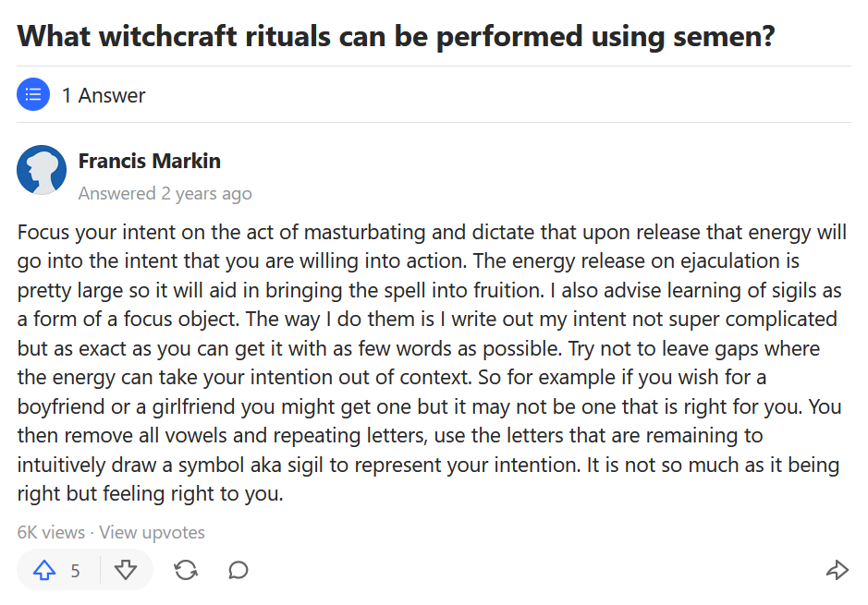This screenshot has height=605, width=868.
Task: Select the '6K views' stat text
Action: [51, 532]
